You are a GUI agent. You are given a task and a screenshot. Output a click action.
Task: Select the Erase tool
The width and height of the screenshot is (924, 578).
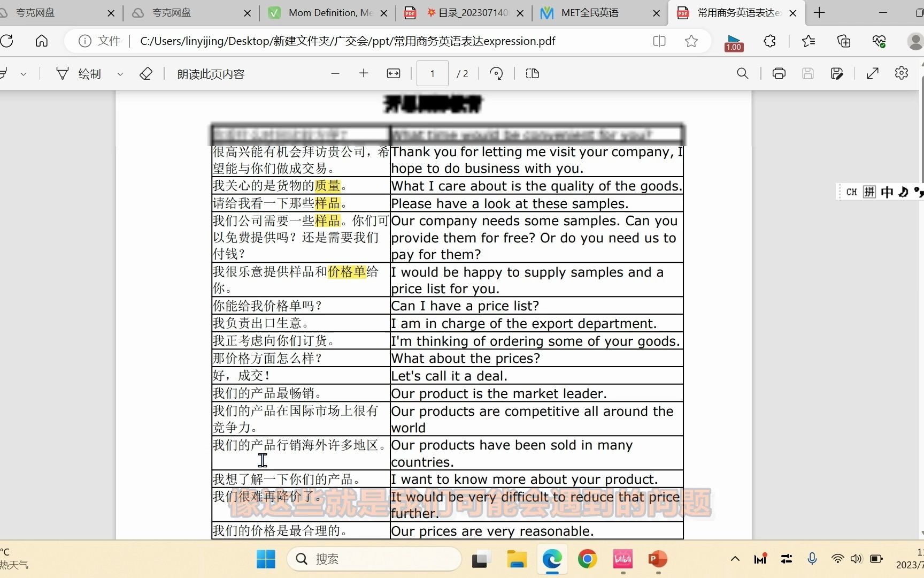[146, 74]
